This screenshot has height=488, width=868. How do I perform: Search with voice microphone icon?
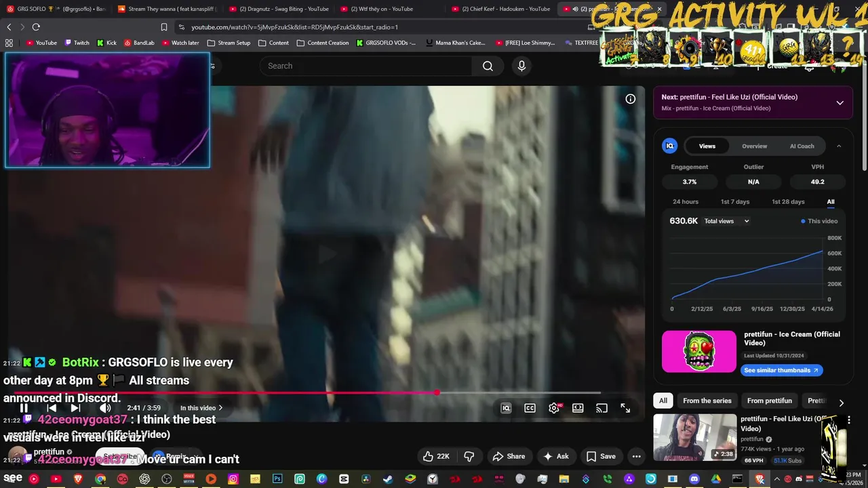coord(521,66)
